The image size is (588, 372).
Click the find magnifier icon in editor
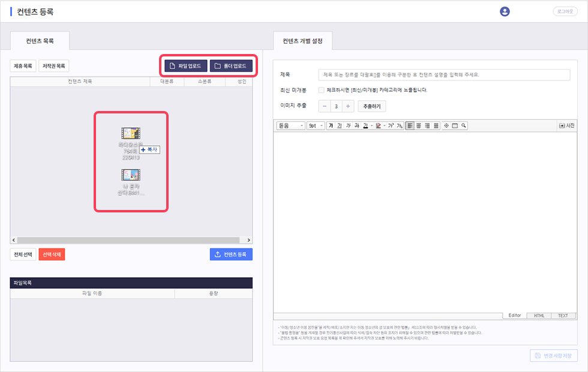pos(464,125)
